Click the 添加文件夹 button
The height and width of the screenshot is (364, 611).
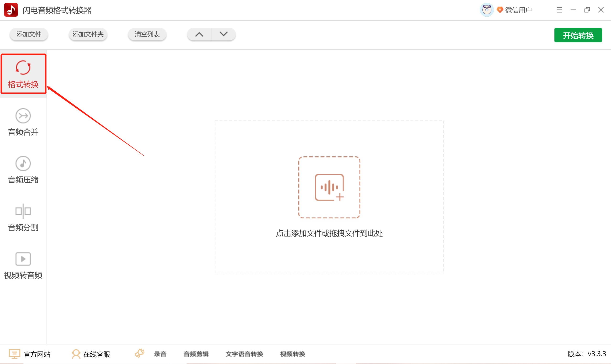88,34
